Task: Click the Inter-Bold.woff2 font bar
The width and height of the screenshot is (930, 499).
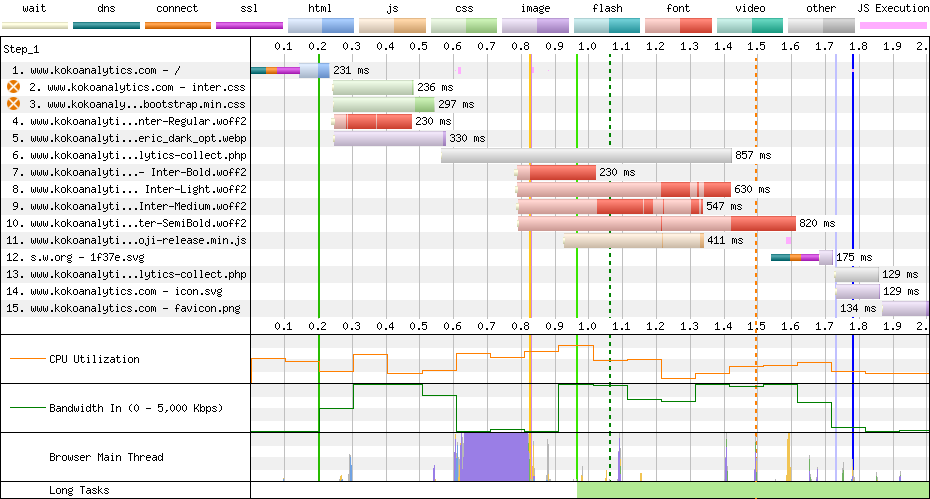Action: tap(556, 172)
